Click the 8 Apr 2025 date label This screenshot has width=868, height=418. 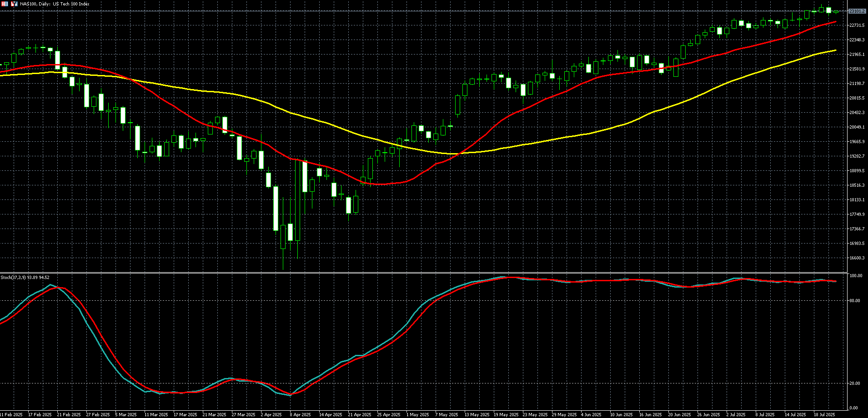click(301, 415)
